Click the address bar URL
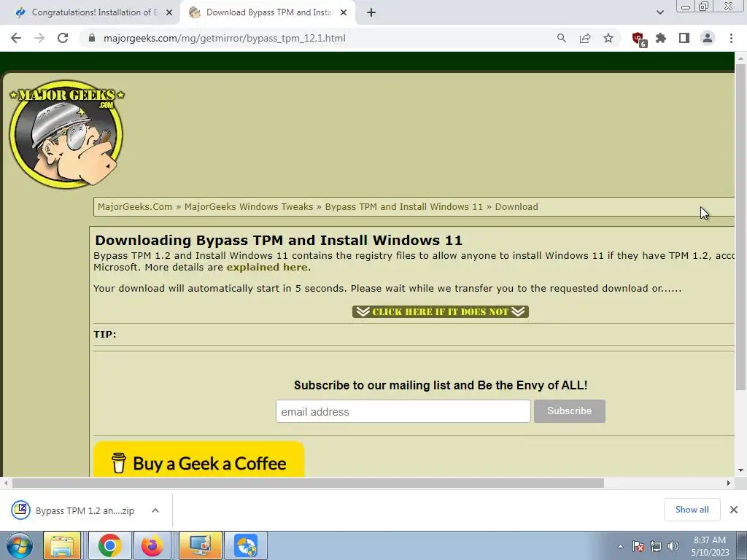 225,38
